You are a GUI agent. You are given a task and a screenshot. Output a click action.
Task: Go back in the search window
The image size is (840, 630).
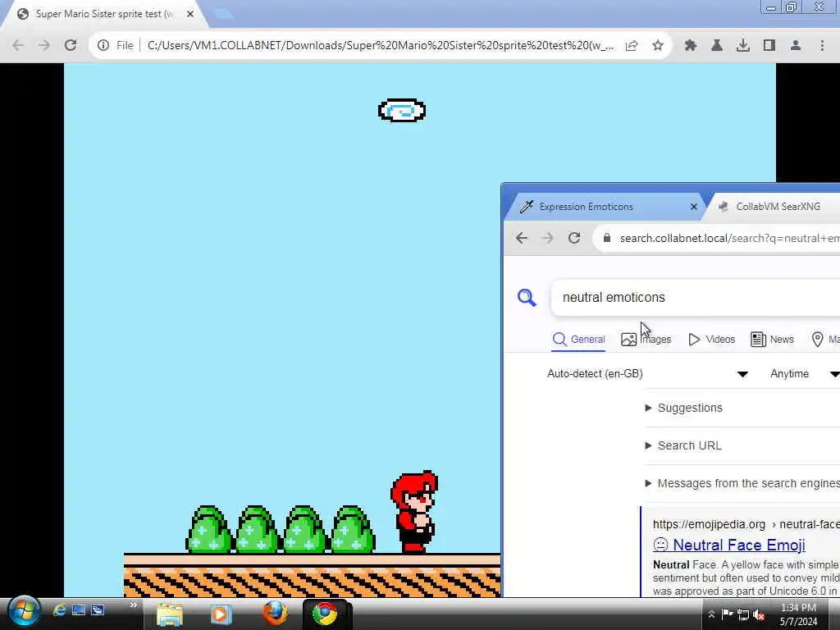521,238
